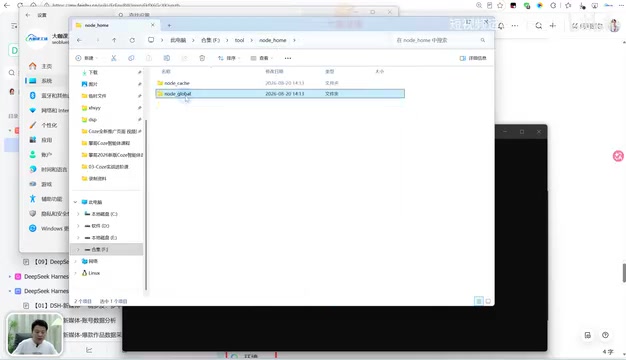Viewport: 626px width, 360px height.
Task: Click the (F:) drive breadcrumb segment
Action: pos(210,40)
